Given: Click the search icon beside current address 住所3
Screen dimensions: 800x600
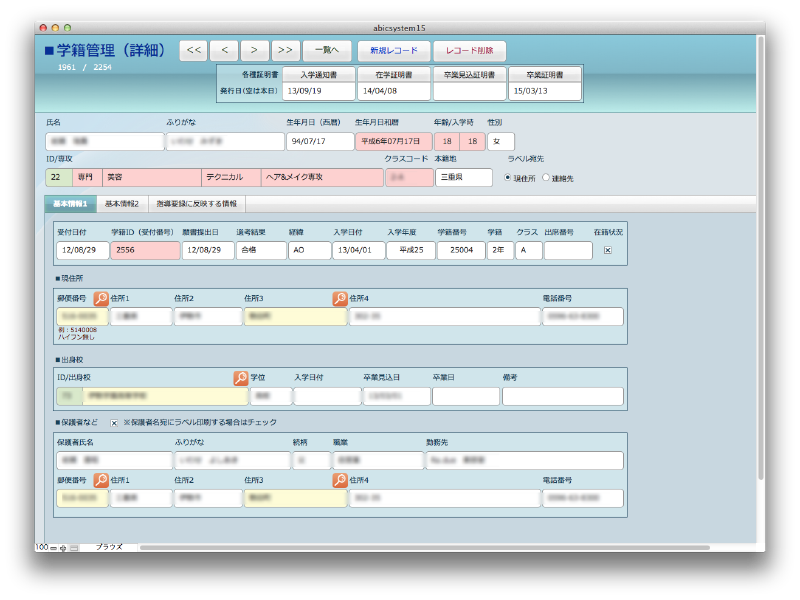Looking at the screenshot, I should [x=340, y=298].
